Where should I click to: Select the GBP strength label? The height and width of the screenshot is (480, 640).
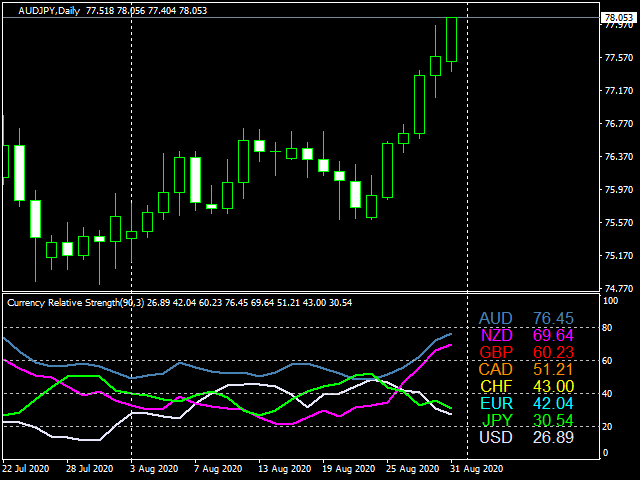pyautogui.click(x=496, y=352)
